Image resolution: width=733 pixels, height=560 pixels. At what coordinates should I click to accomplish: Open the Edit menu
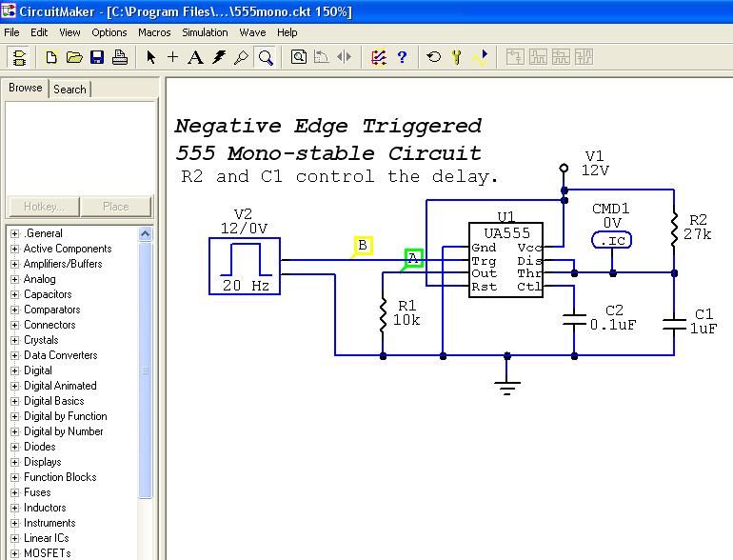(39, 32)
